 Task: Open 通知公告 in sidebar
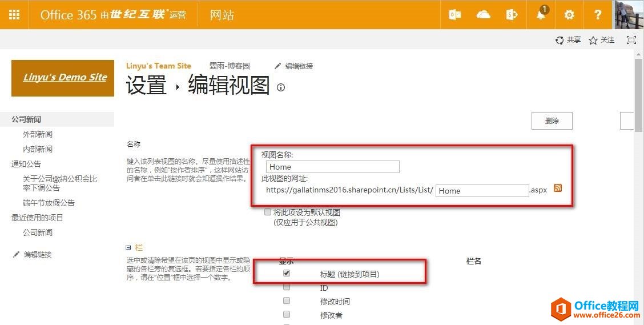[26, 164]
